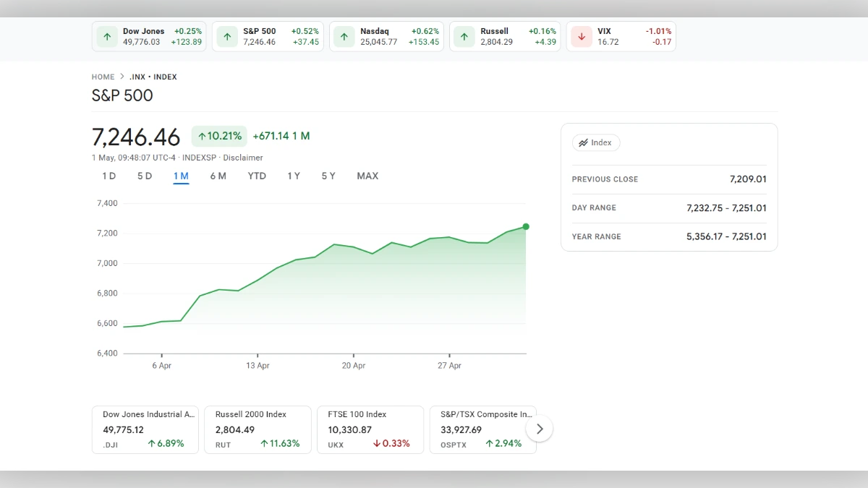868x488 pixels.
Task: Click the Index chip button
Action: 596,143
